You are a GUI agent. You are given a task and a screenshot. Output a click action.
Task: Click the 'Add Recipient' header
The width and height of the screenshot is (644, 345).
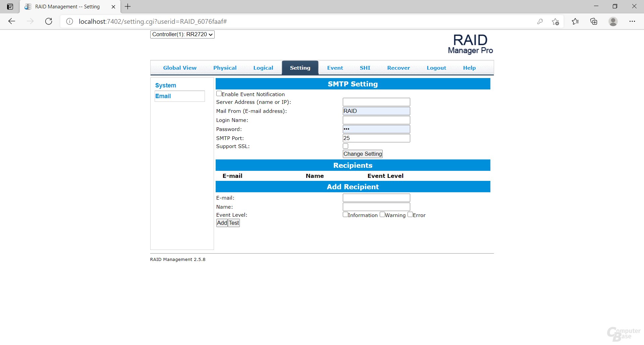[x=353, y=187]
